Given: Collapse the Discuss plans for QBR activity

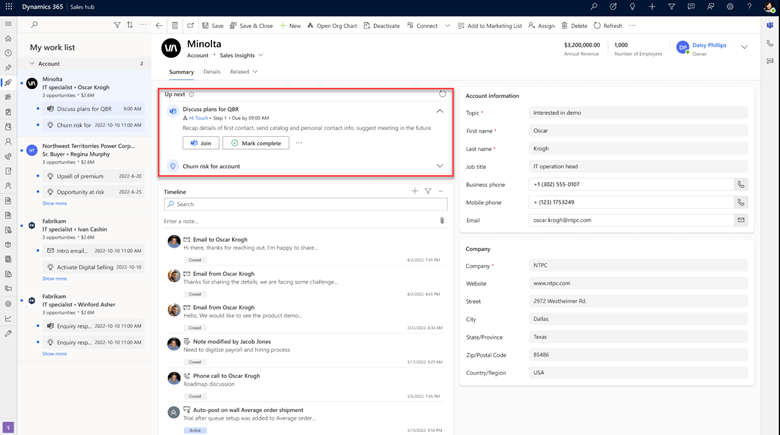Looking at the screenshot, I should click(x=439, y=110).
